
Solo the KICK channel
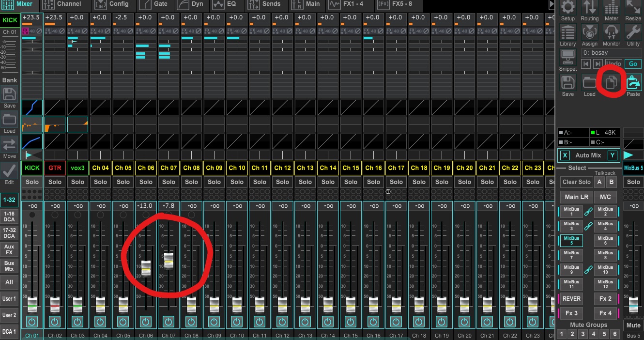click(32, 182)
